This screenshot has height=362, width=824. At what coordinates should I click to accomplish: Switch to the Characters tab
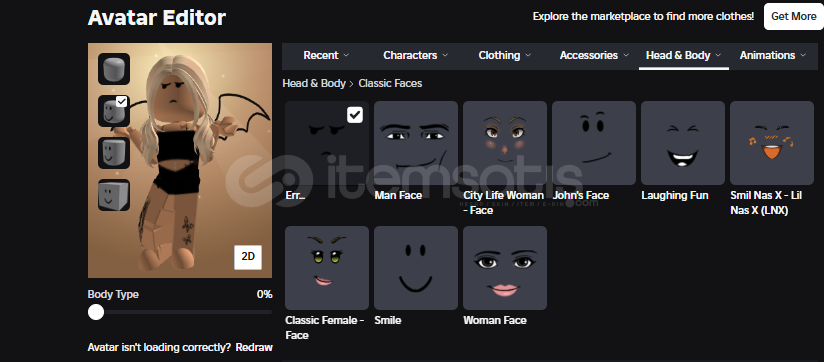click(x=416, y=55)
